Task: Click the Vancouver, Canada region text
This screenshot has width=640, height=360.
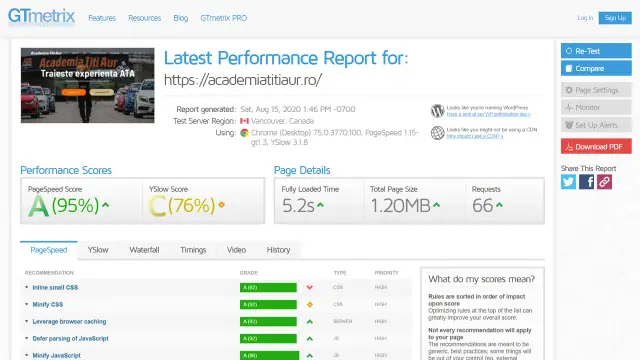Action: click(282, 121)
